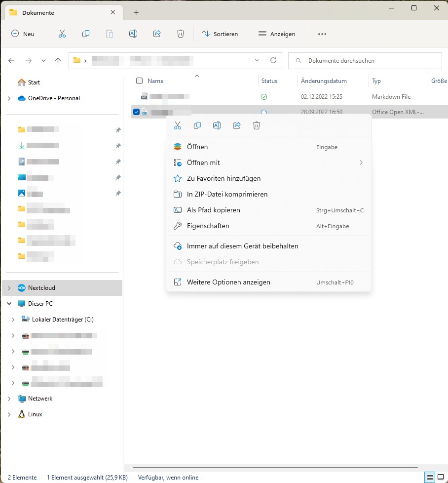
Task: Open the Sortieren dropdown
Action: 221,34
